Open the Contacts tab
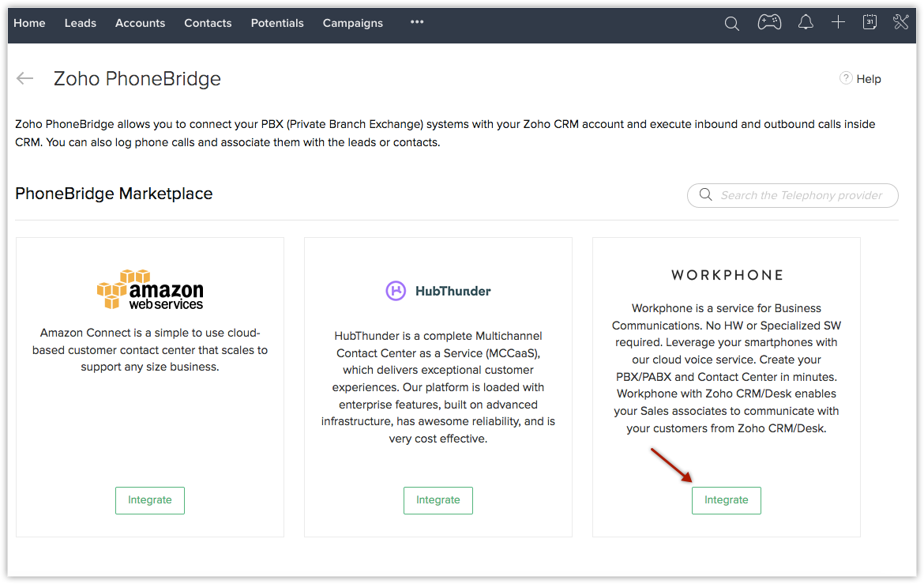The image size is (924, 584). 208,23
